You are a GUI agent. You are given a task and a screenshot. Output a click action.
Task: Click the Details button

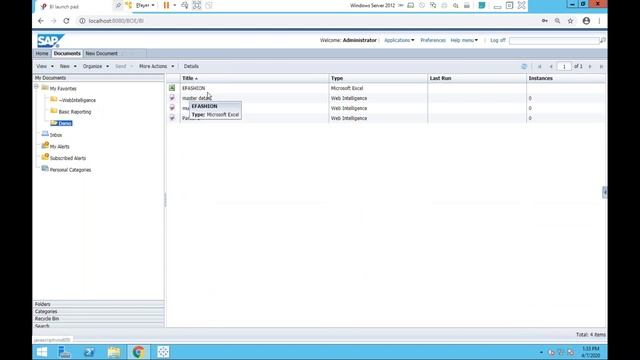(191, 66)
